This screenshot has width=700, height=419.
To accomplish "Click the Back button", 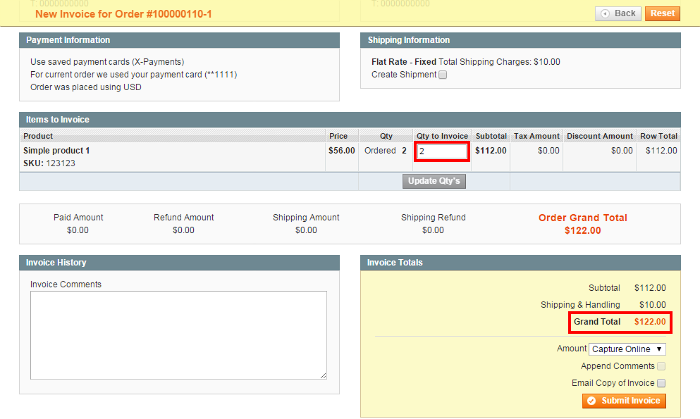I will point(618,13).
